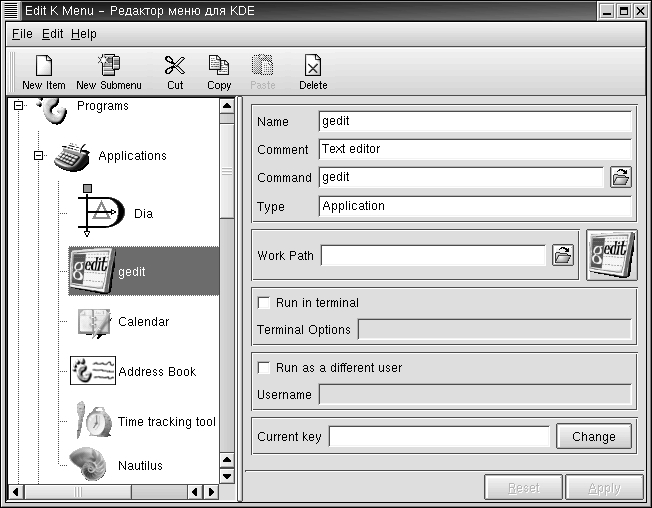
Task: Select Address Book tree entry
Action: (x=156, y=372)
